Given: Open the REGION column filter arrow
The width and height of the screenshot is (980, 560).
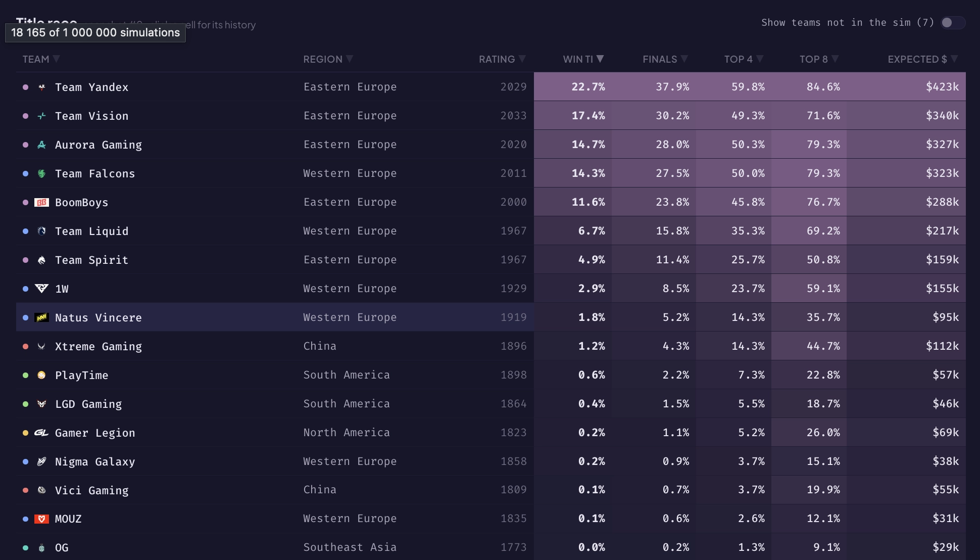Looking at the screenshot, I should pyautogui.click(x=350, y=59).
